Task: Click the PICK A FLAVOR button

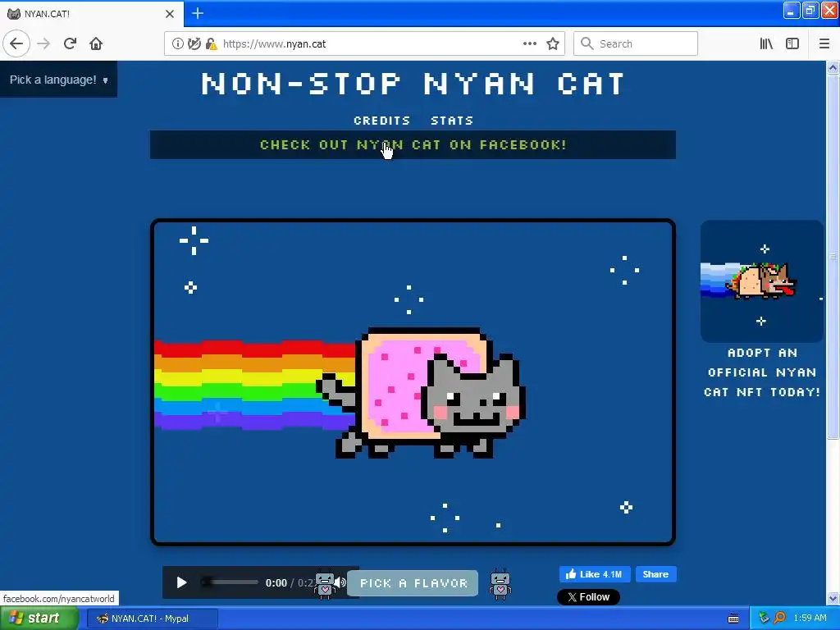Action: tap(413, 583)
